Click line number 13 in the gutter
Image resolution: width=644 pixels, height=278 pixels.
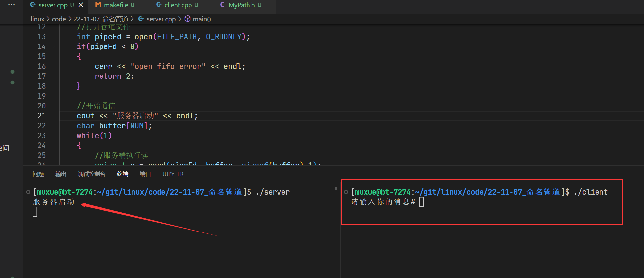pos(42,37)
